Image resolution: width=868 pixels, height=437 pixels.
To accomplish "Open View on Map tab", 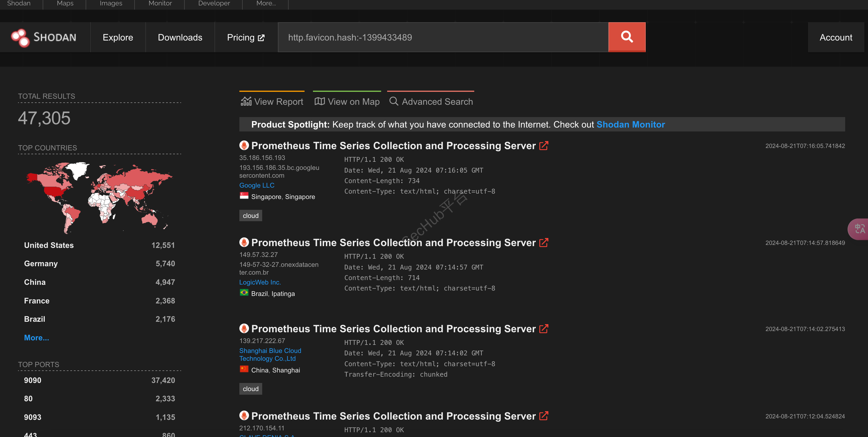I will [347, 101].
